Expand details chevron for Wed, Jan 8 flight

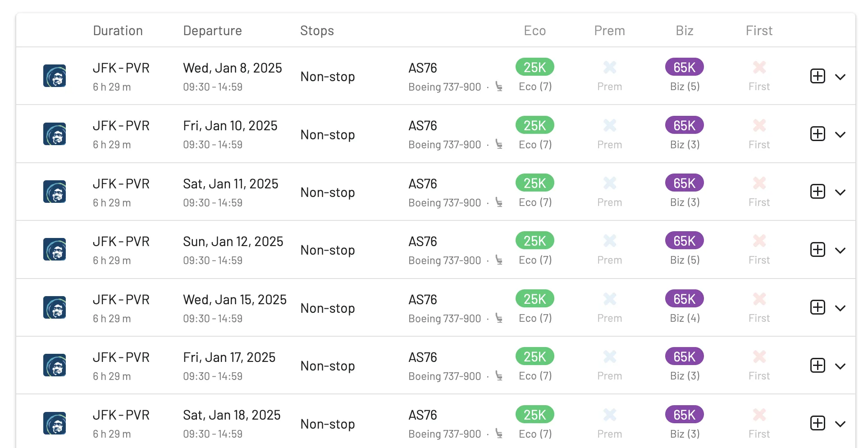(840, 77)
